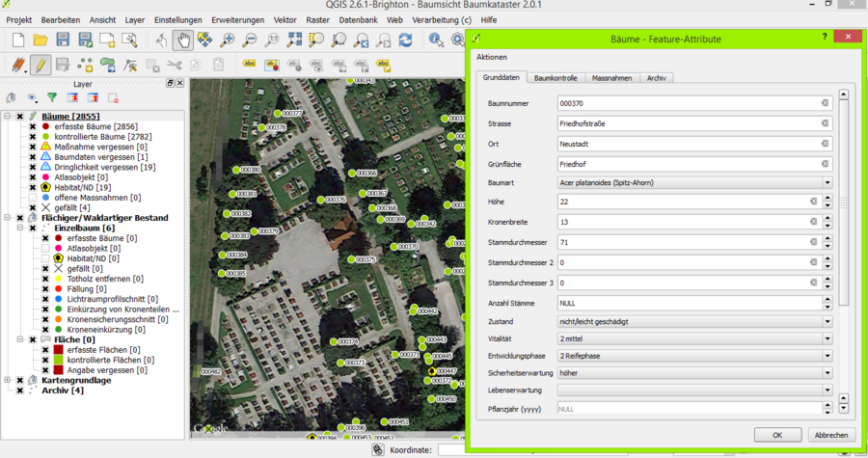Collapse the Bäume layer tree
The width and height of the screenshot is (868, 458).
pyautogui.click(x=8, y=117)
